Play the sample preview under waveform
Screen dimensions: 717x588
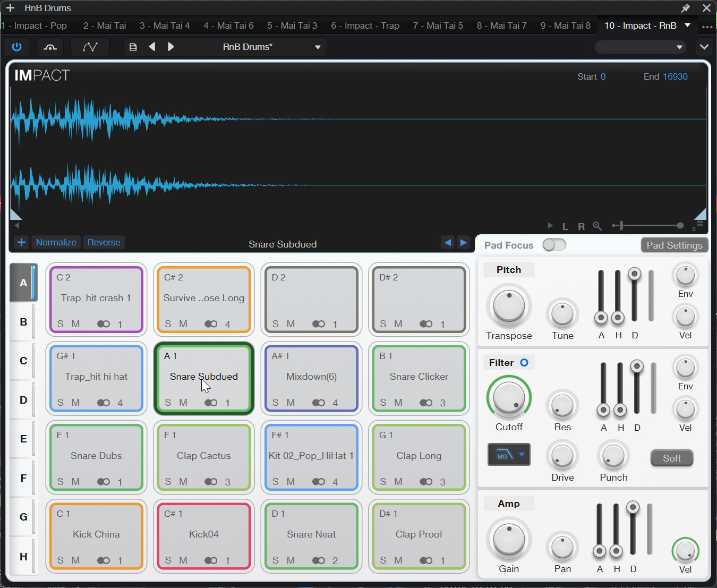550,226
